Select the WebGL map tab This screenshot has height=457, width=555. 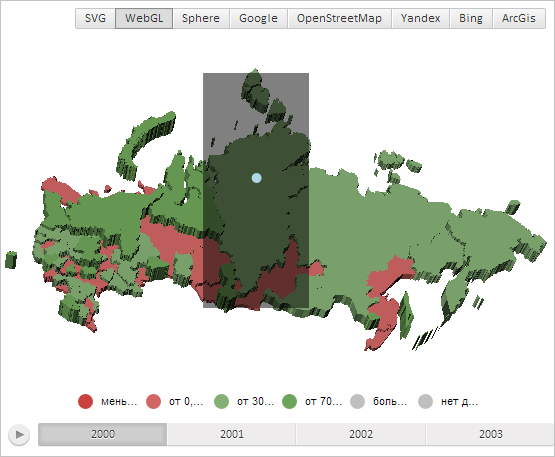(x=144, y=18)
